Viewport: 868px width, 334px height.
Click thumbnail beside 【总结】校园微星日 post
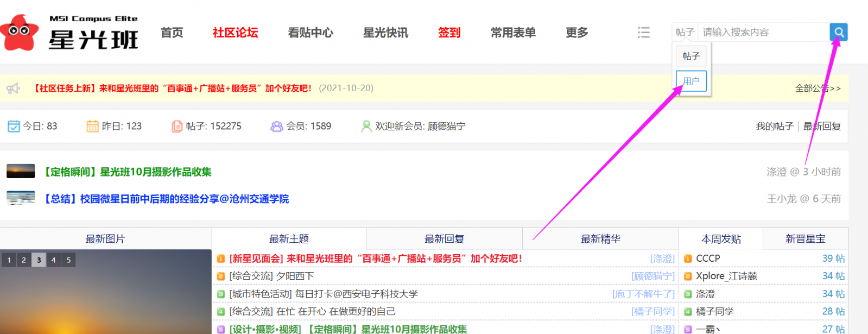(21, 198)
